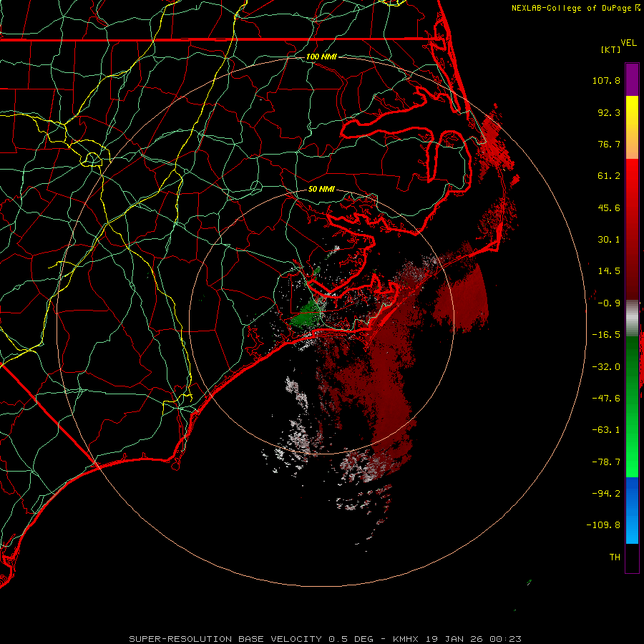Pick the black TH segment of color bar
Viewport: 644px width, 644px height.
click(632, 557)
